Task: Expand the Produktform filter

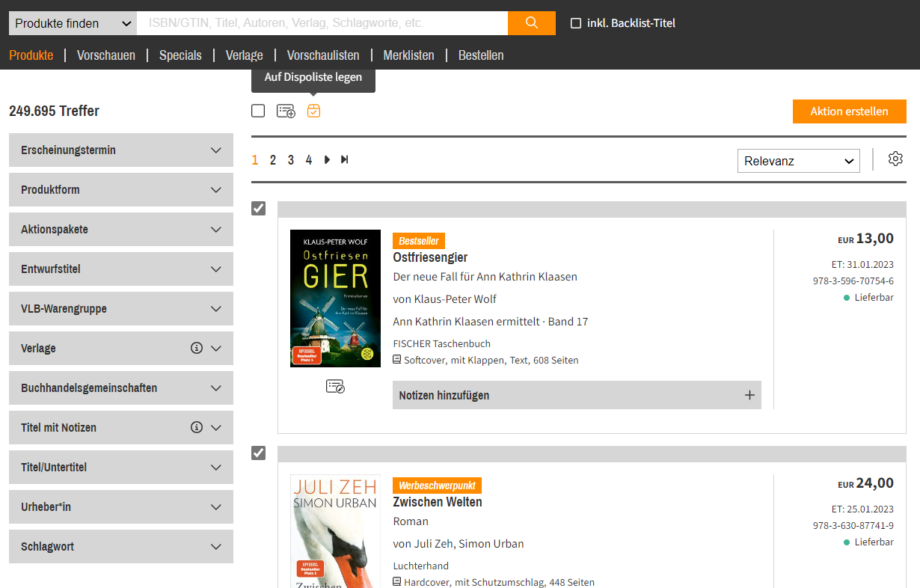Action: [x=121, y=190]
